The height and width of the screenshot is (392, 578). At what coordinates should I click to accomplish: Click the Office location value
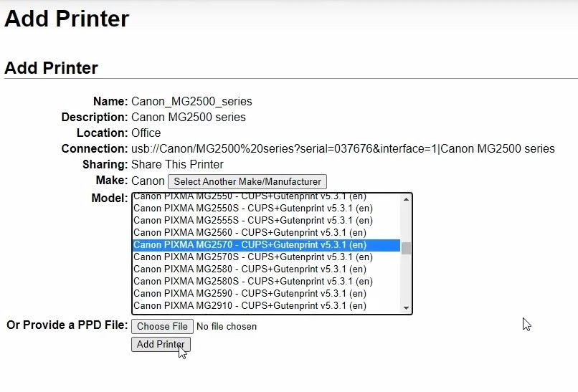point(146,133)
